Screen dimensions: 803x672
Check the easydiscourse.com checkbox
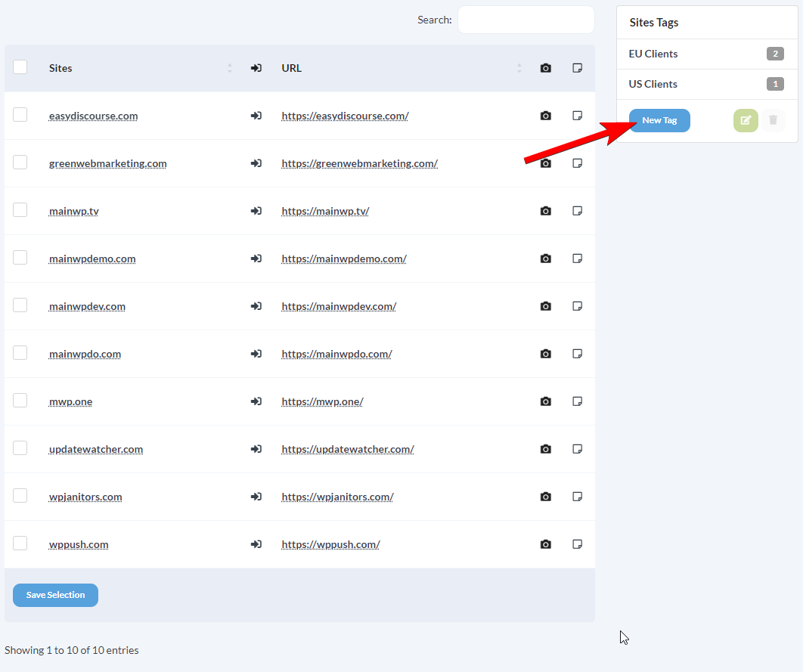coord(20,115)
